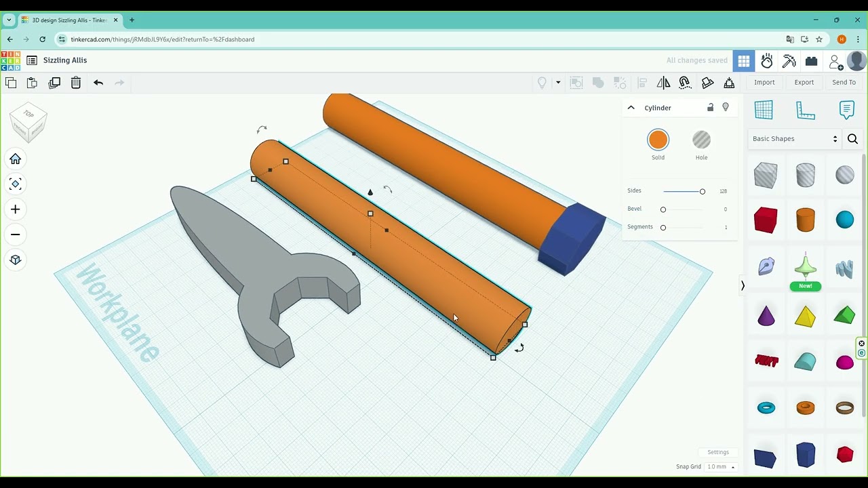Viewport: 868px width, 488px height.
Task: Click the workplane drop-to-bed icon in toolbar
Action: pyautogui.click(x=729, y=83)
